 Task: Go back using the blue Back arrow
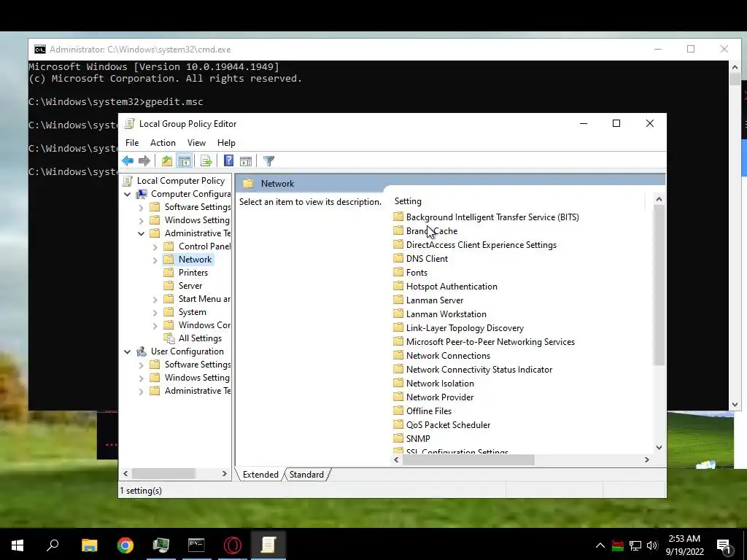point(128,161)
